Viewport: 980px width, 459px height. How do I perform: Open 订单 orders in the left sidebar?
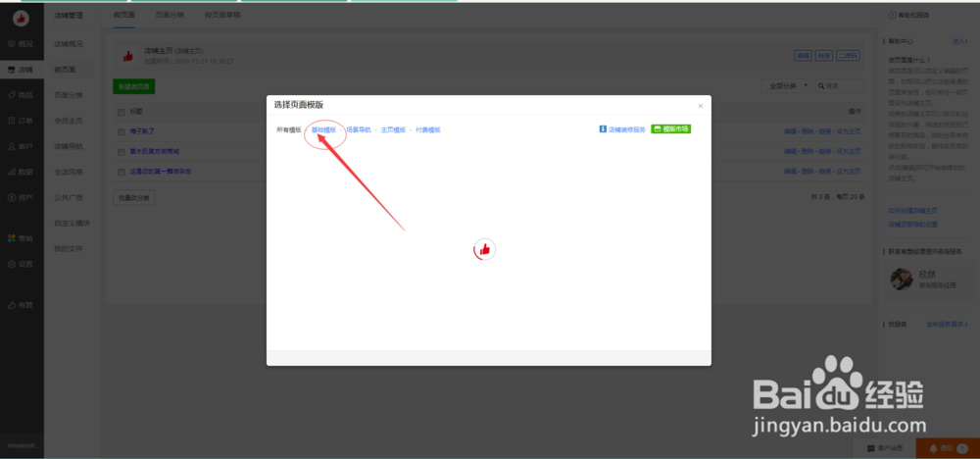coord(22,121)
